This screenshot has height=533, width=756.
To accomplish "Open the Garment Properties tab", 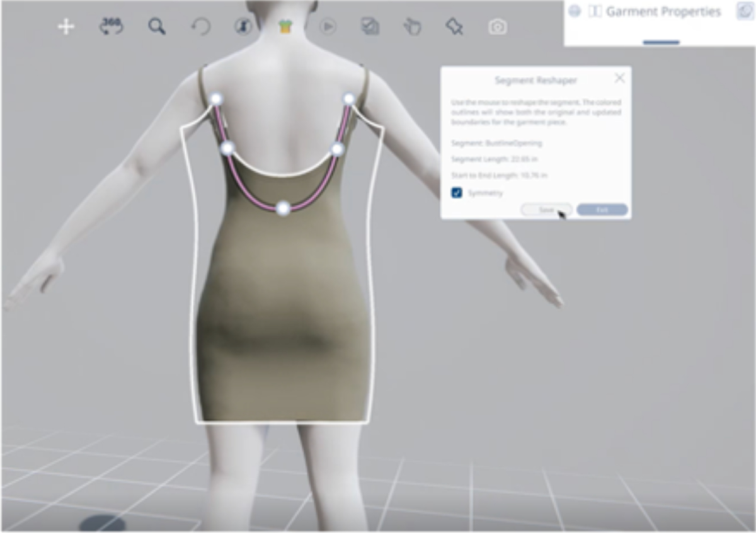I will [x=663, y=12].
